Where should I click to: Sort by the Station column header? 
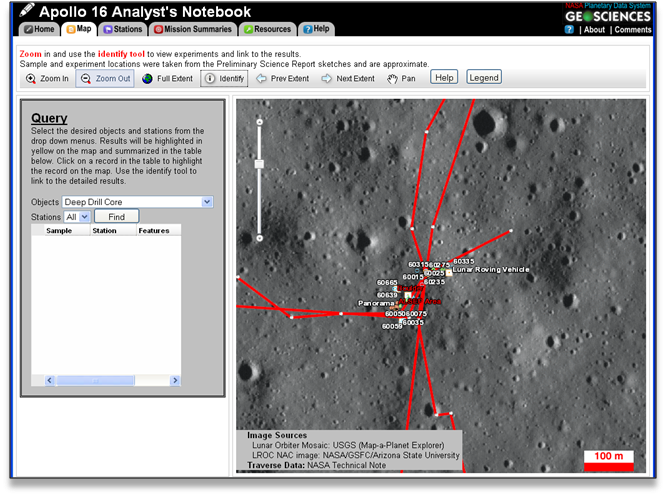tap(105, 230)
